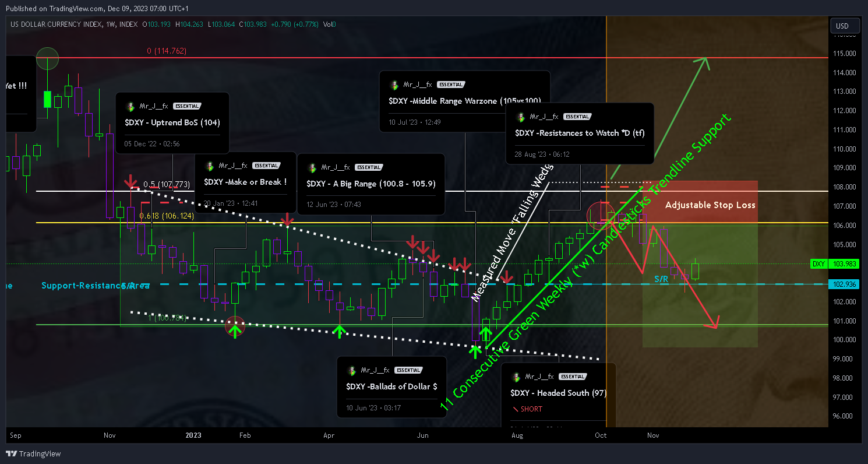Click ESSENTIAL badge in Headed South card
This screenshot has height=464, width=868.
click(x=572, y=377)
